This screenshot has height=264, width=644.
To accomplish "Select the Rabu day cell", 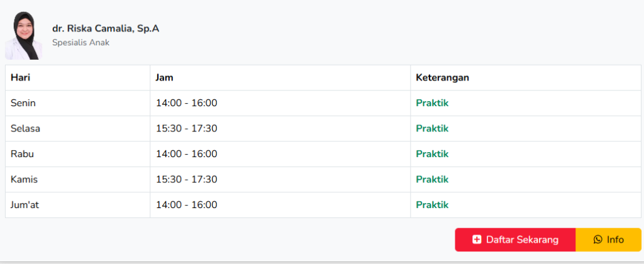I will [22, 154].
